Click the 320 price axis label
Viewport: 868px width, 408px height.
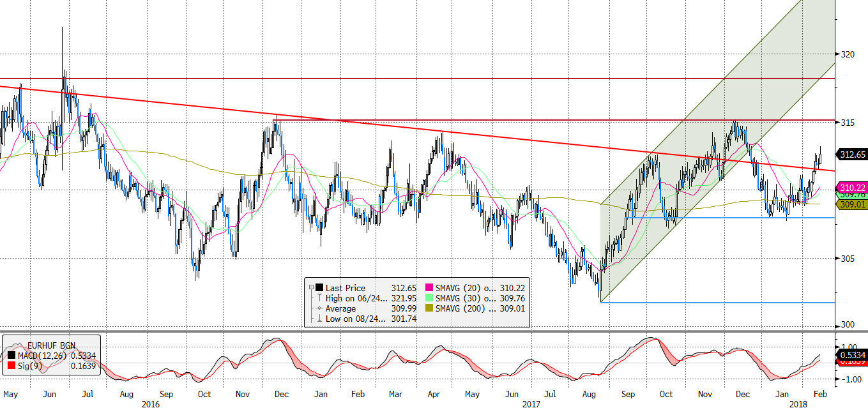click(848, 54)
